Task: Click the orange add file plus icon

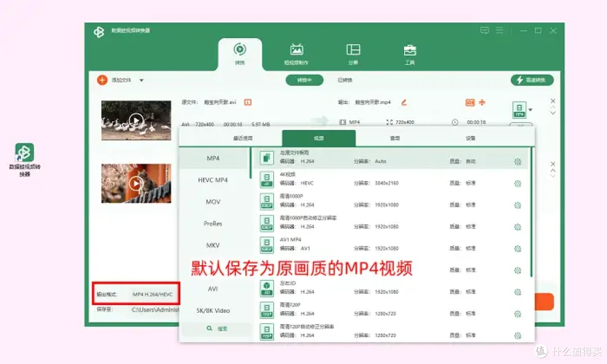Action: pos(102,80)
